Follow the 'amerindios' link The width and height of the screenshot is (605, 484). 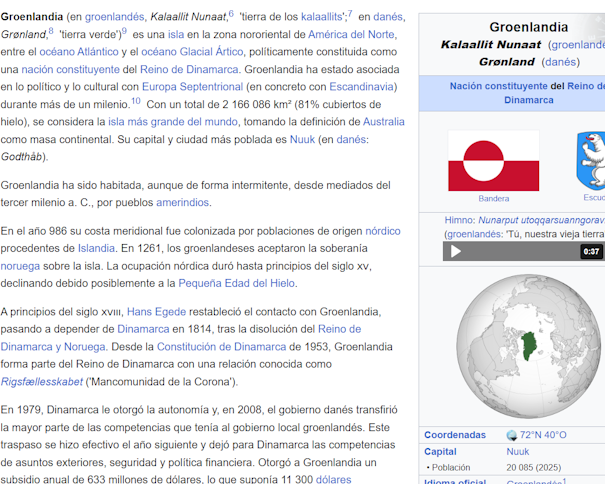[182, 202]
